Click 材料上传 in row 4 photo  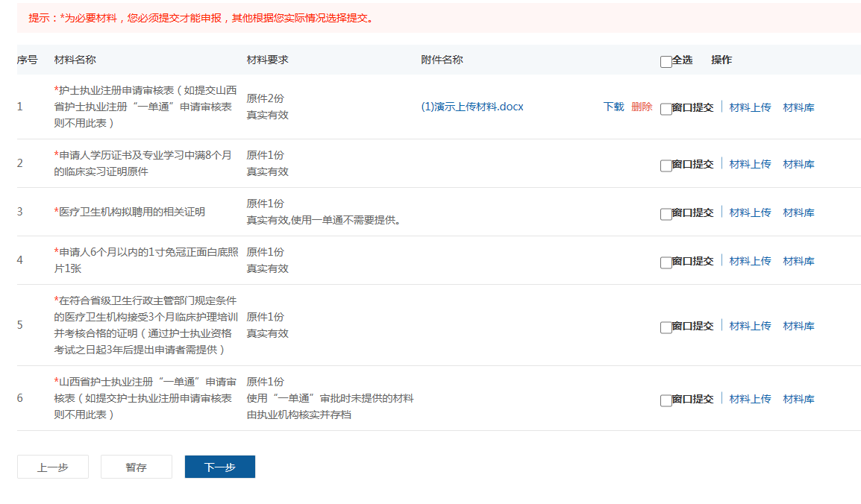pyautogui.click(x=750, y=261)
